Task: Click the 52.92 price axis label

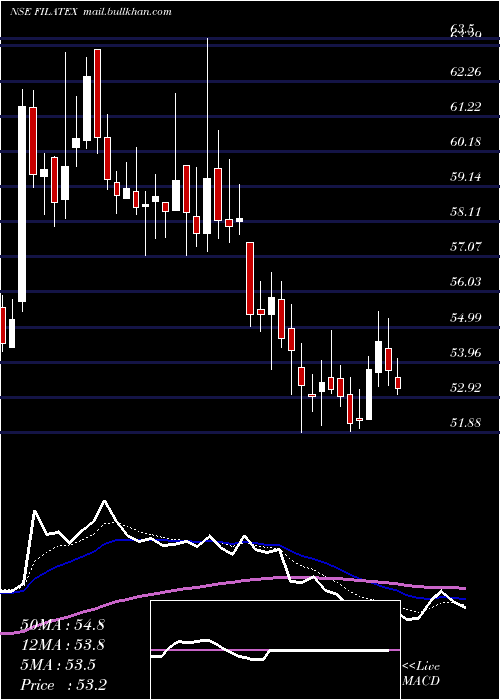Action: click(x=466, y=388)
